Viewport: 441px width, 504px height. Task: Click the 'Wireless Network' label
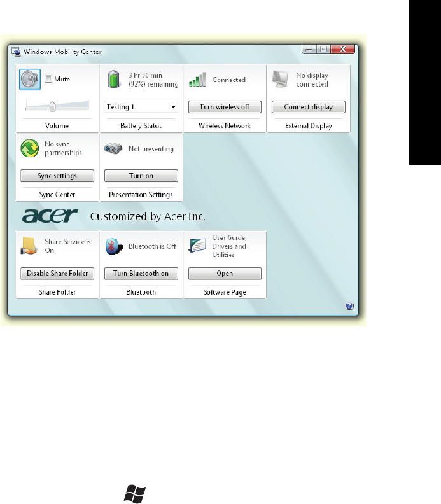click(225, 125)
